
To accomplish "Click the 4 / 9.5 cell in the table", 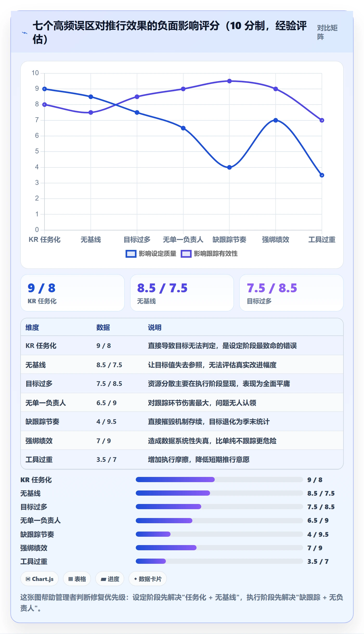I will point(106,422).
